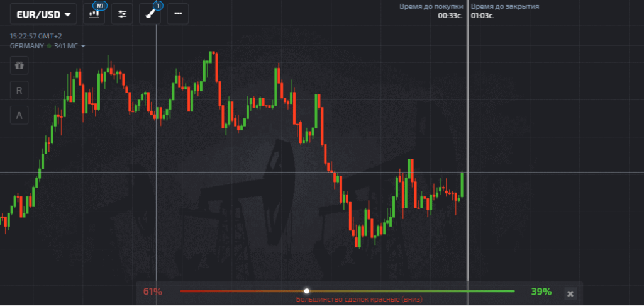
Task: Click the green 39% sentiment value
Action: [541, 292]
